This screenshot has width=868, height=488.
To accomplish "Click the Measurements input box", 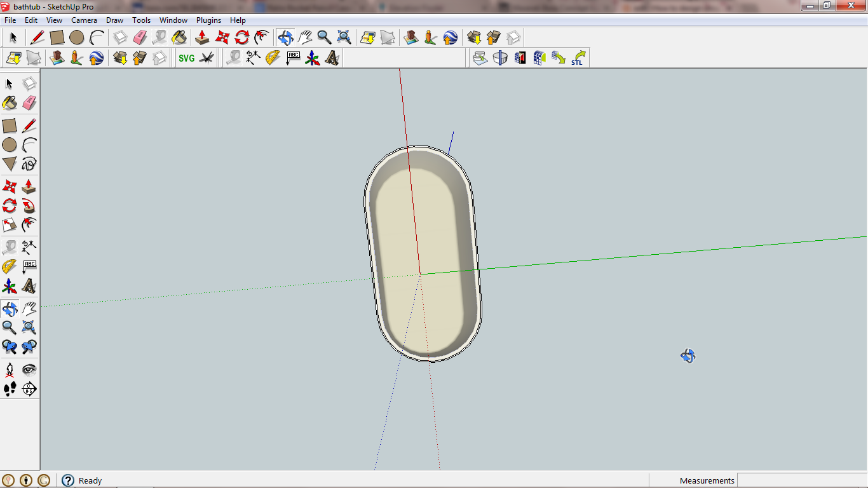I will 802,480.
